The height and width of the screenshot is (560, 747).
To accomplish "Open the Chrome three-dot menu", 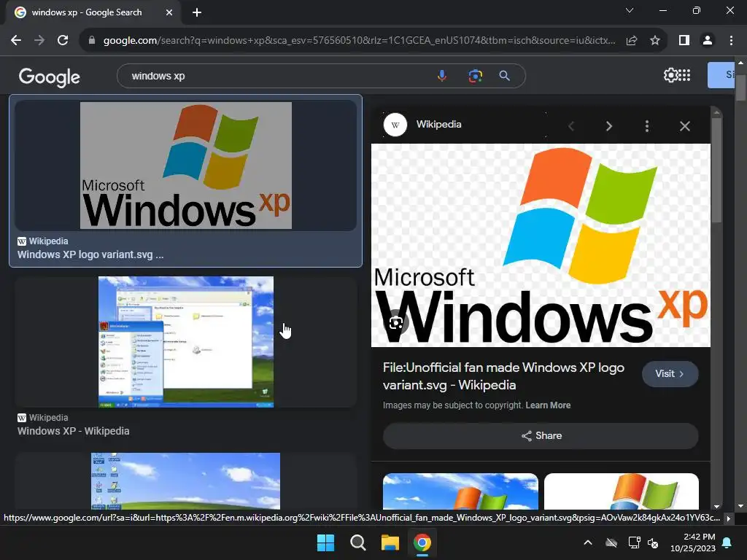I will pos(731,41).
